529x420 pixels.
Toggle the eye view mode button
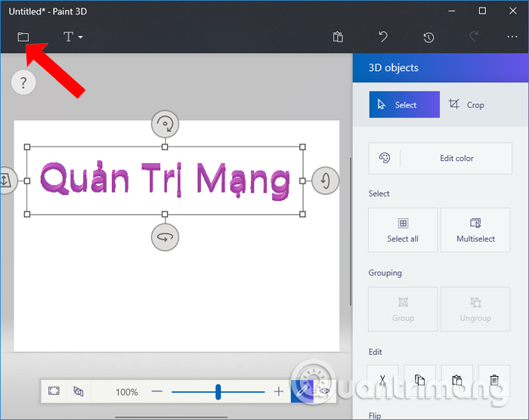[x=324, y=391]
